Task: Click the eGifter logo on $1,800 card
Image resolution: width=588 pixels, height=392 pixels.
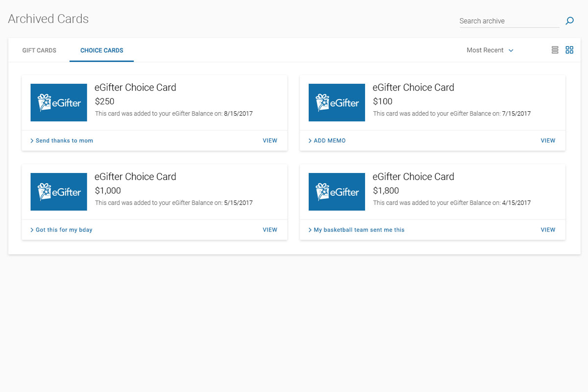Action: [x=337, y=192]
